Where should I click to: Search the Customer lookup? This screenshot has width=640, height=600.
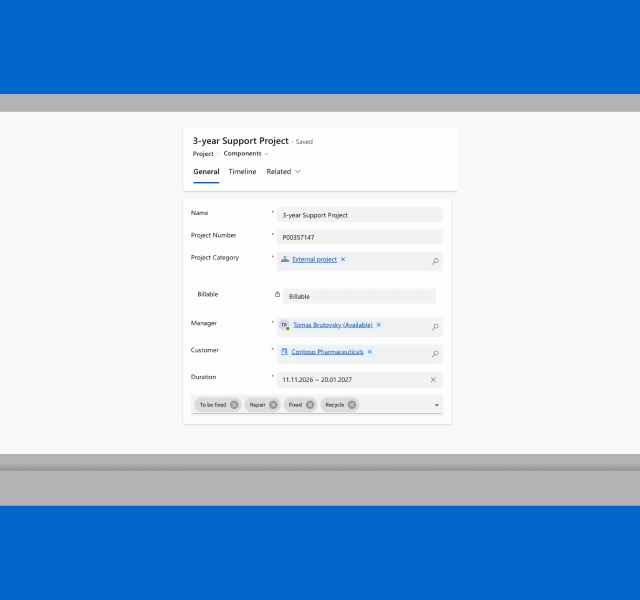(436, 354)
